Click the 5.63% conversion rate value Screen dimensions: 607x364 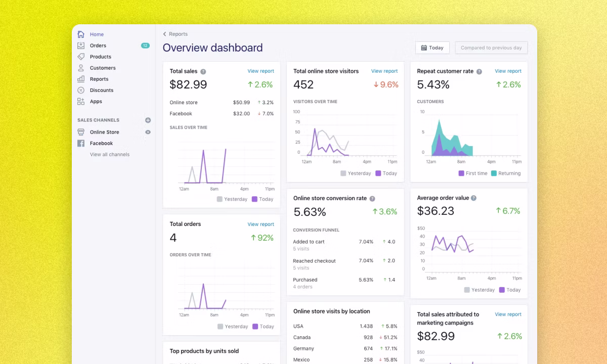coord(310,211)
